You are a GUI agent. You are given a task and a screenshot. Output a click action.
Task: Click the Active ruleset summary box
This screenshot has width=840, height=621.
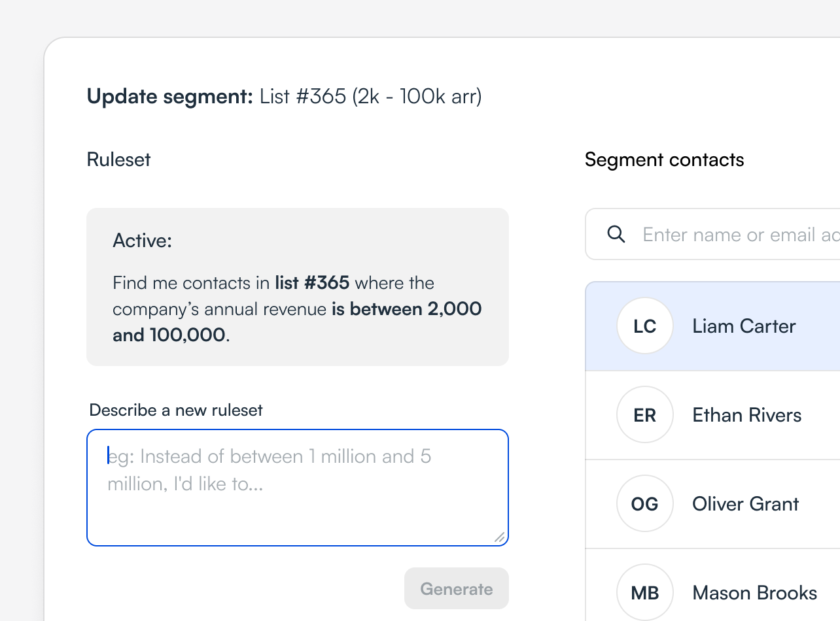298,287
